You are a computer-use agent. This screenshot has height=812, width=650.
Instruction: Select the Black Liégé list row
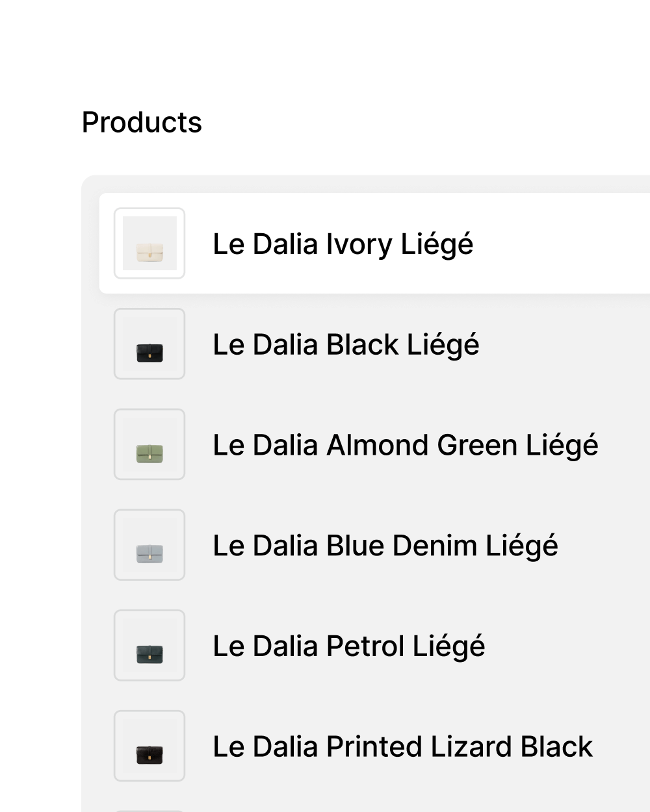pos(559,344)
